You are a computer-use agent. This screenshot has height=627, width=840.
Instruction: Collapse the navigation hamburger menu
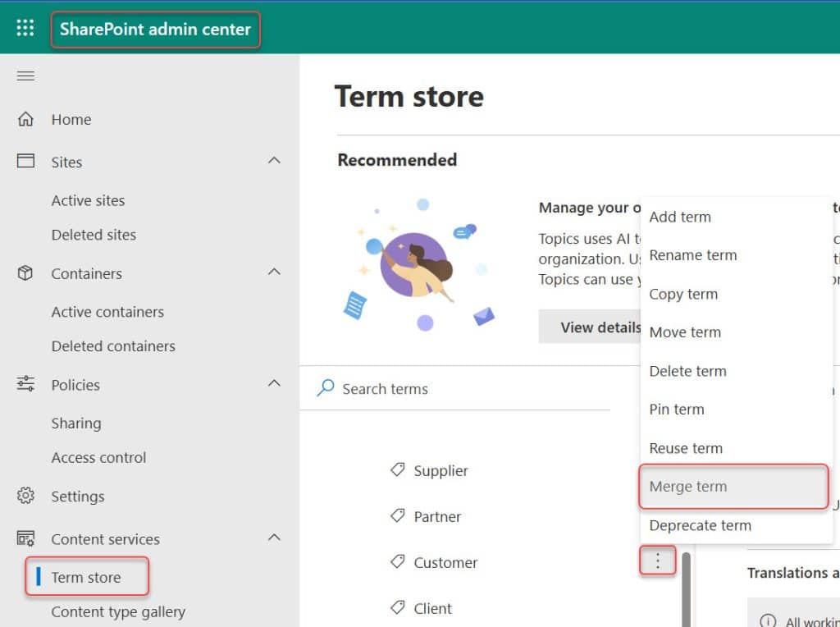pyautogui.click(x=25, y=76)
